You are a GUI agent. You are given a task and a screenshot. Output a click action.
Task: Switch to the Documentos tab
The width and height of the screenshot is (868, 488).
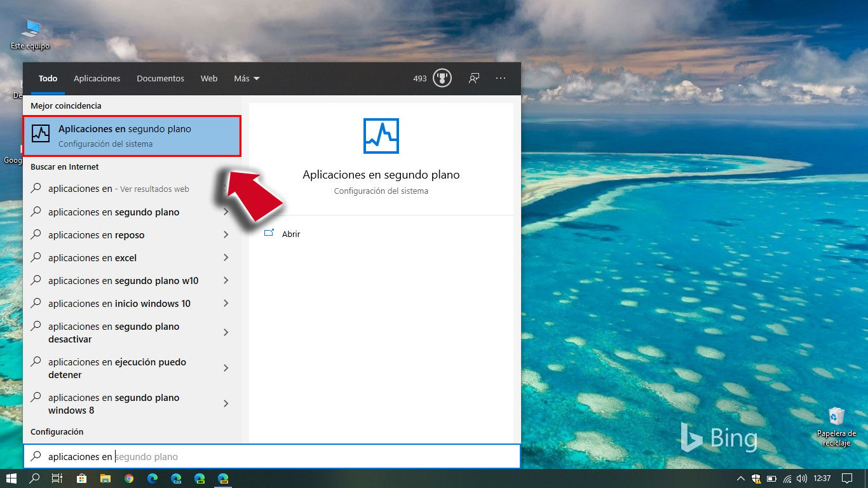(x=160, y=78)
